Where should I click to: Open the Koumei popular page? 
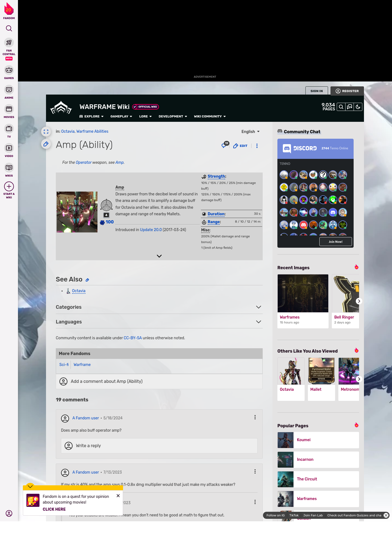[318, 440]
